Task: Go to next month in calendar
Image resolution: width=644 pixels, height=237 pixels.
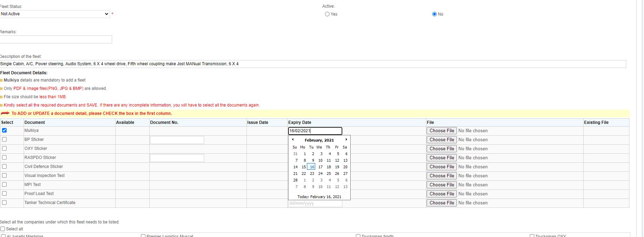Action: click(x=346, y=139)
